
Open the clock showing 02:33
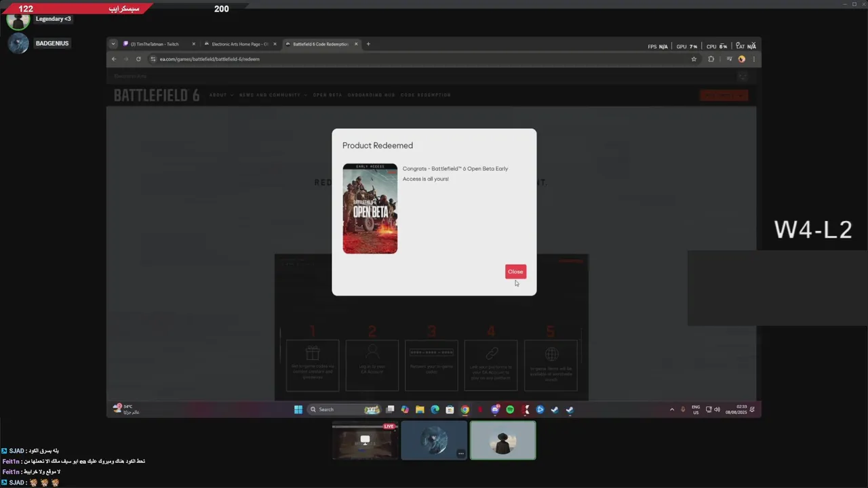[736, 409]
